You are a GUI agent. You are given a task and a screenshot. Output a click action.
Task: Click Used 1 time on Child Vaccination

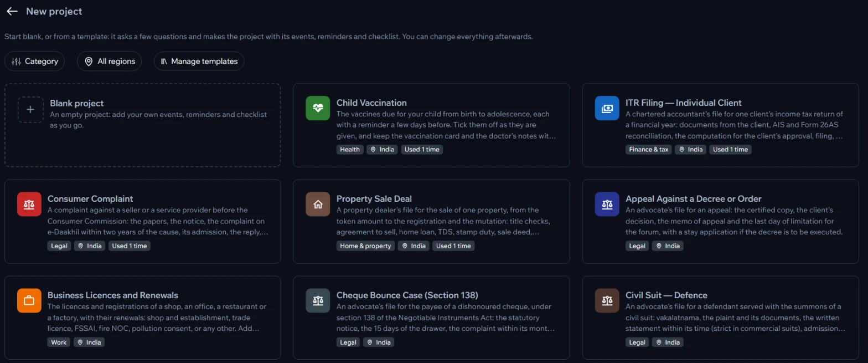pyautogui.click(x=422, y=150)
